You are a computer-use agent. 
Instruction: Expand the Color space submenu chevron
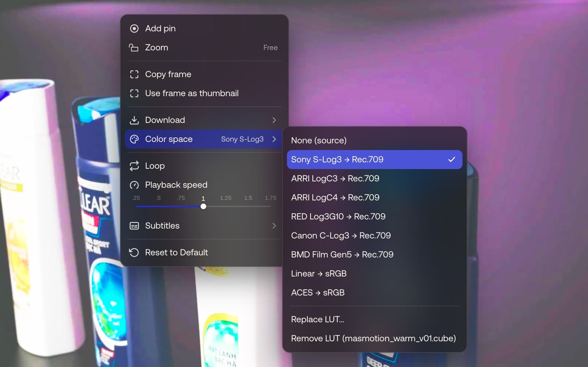coord(274,139)
